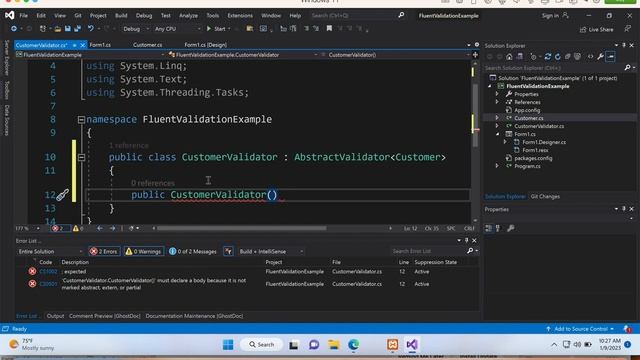The height and width of the screenshot is (360, 640).
Task: Click the Property Pages wrench icon
Action: click(x=510, y=228)
